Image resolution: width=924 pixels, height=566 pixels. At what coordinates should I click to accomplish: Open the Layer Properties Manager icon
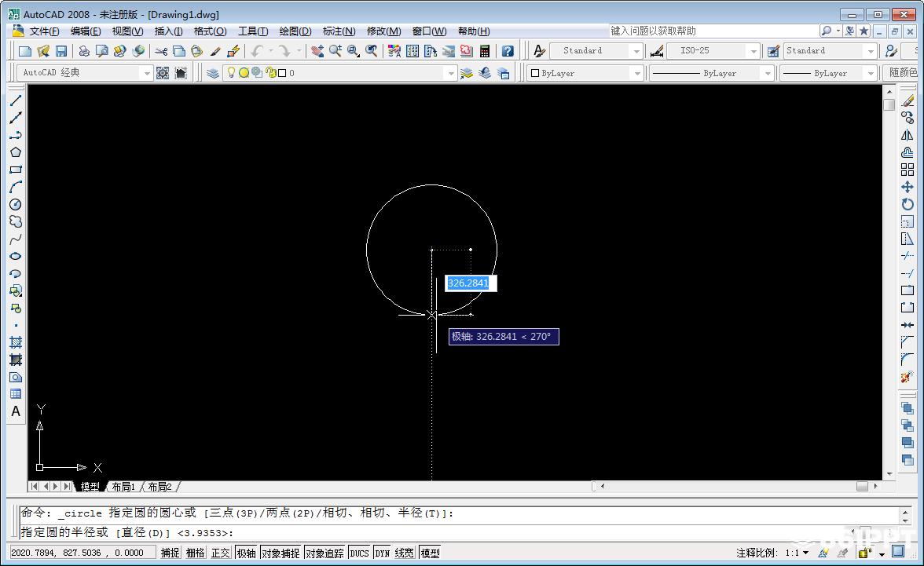pyautogui.click(x=213, y=73)
